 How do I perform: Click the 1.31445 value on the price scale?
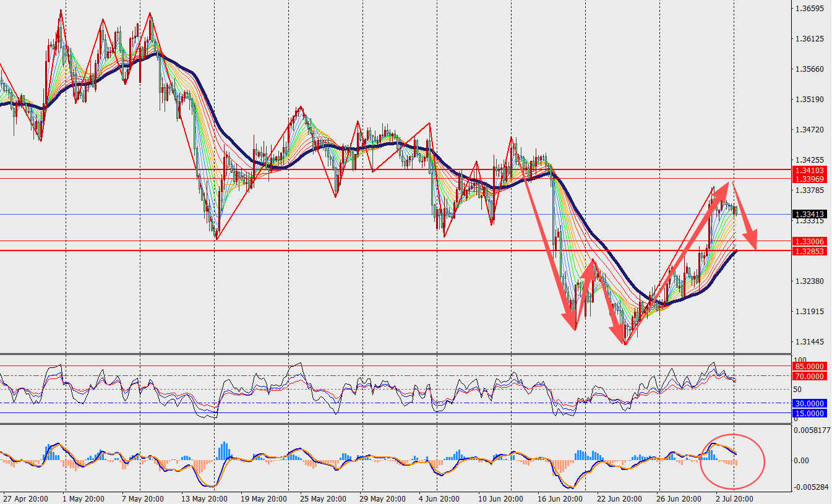point(810,341)
